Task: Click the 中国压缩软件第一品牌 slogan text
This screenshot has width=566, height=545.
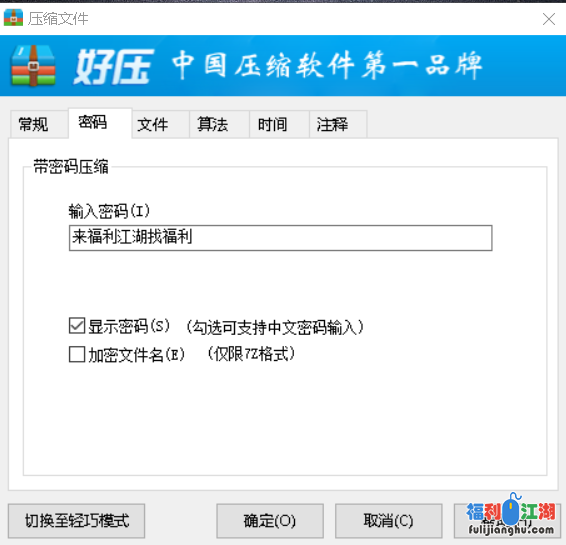Action: [327, 65]
